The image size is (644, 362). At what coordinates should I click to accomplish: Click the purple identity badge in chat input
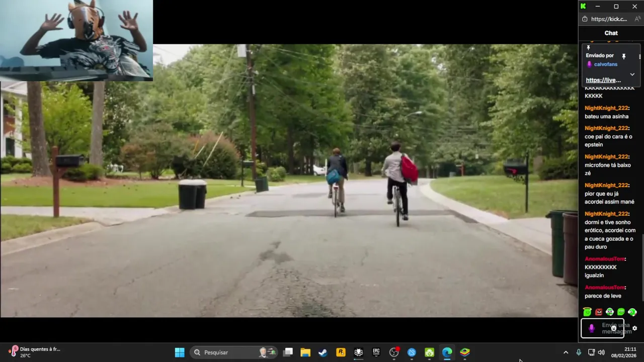coord(591,328)
